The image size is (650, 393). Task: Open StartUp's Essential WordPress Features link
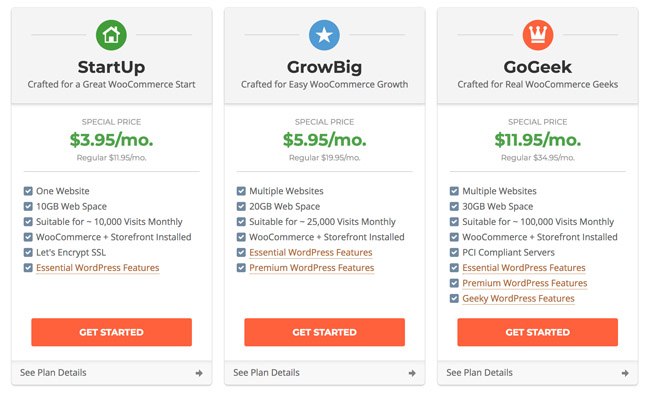point(97,268)
